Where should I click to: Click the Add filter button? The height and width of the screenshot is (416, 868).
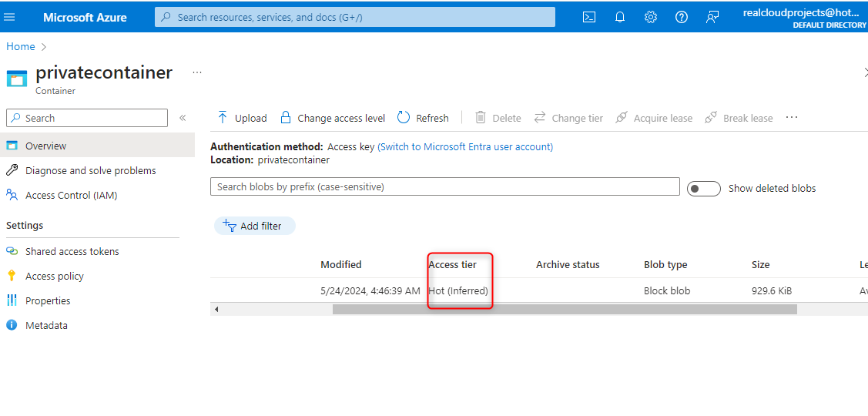coord(255,226)
